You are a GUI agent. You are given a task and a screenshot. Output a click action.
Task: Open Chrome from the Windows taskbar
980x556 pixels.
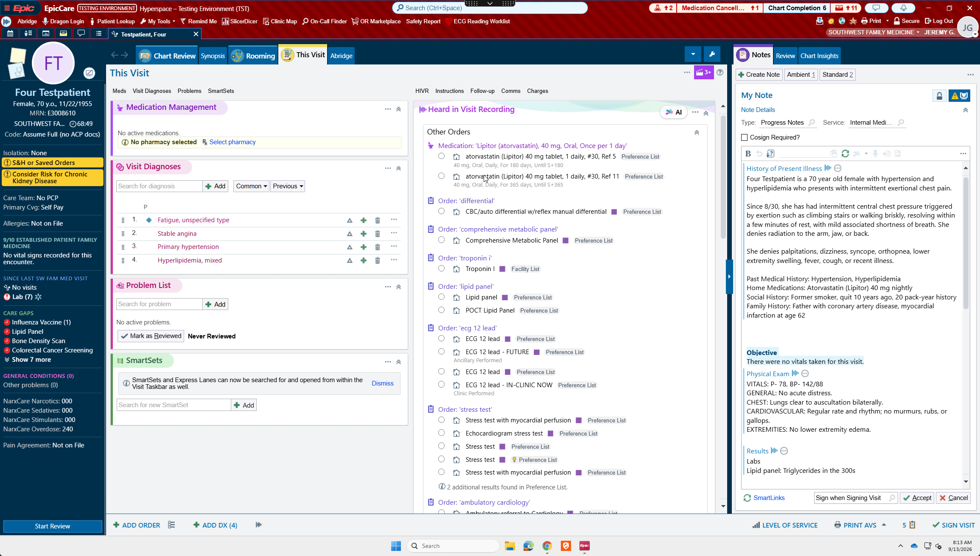[547, 546]
